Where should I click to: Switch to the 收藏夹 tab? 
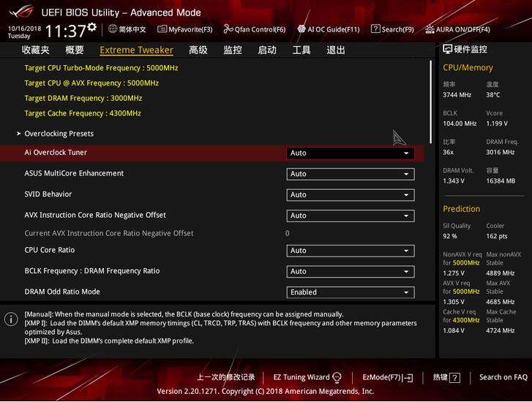pyautogui.click(x=36, y=50)
